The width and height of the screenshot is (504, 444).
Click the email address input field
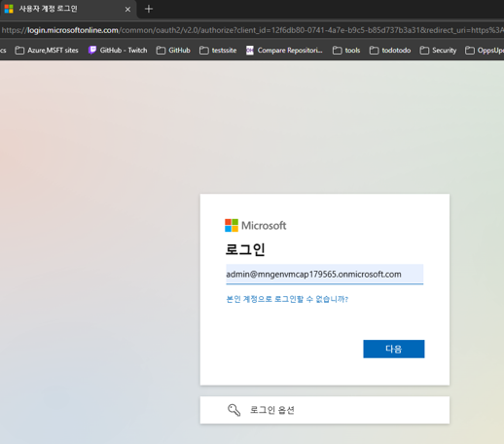(324, 275)
